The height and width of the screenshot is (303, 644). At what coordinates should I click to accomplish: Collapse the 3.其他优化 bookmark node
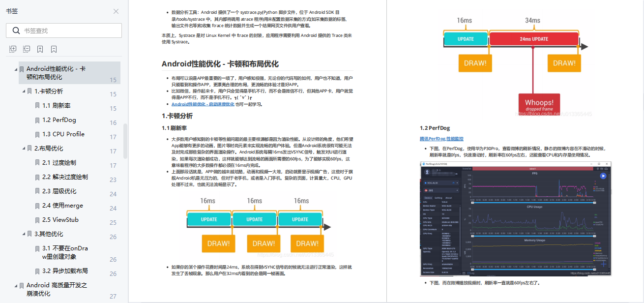24,234
